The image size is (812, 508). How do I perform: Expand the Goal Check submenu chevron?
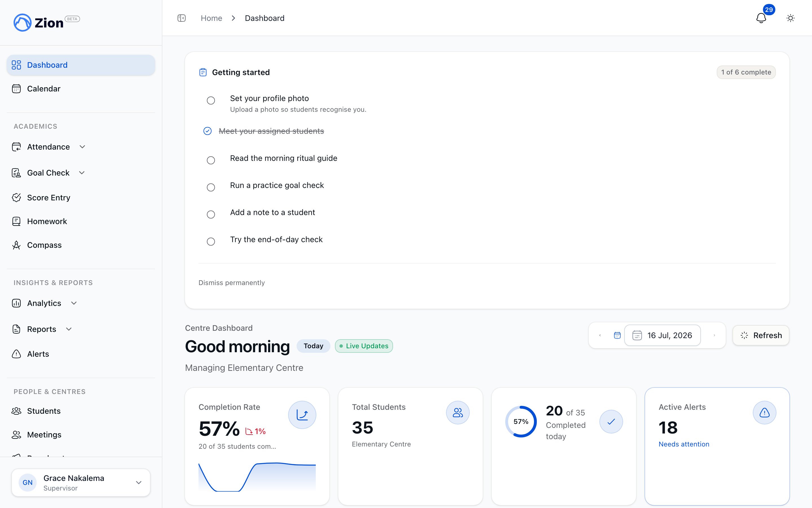pyautogui.click(x=82, y=173)
